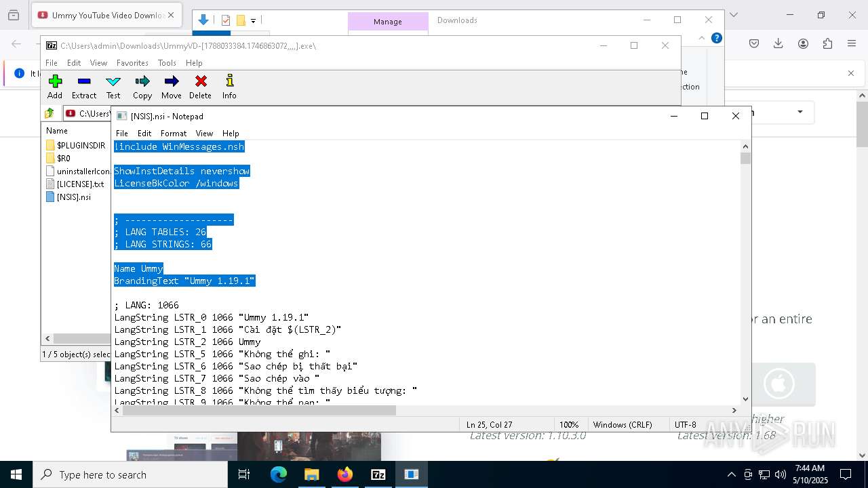Image resolution: width=868 pixels, height=488 pixels.
Task: Select the [NSIS].nsi file entry
Action: pos(68,197)
